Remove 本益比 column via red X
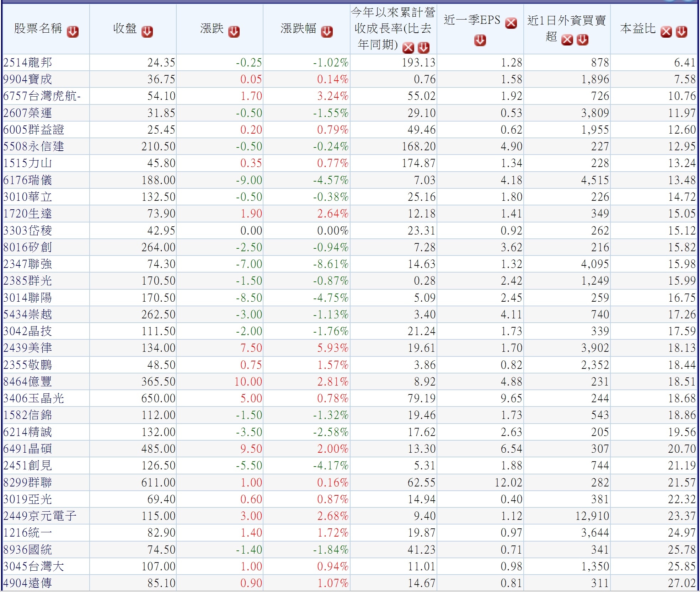The width and height of the screenshot is (700, 592). (x=666, y=32)
